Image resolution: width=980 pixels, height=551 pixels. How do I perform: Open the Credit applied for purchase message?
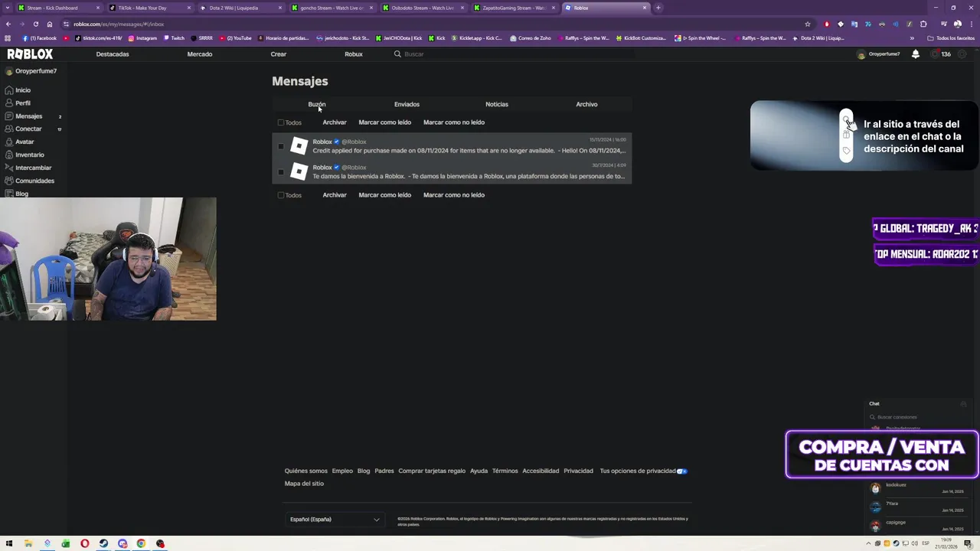pyautogui.click(x=452, y=146)
